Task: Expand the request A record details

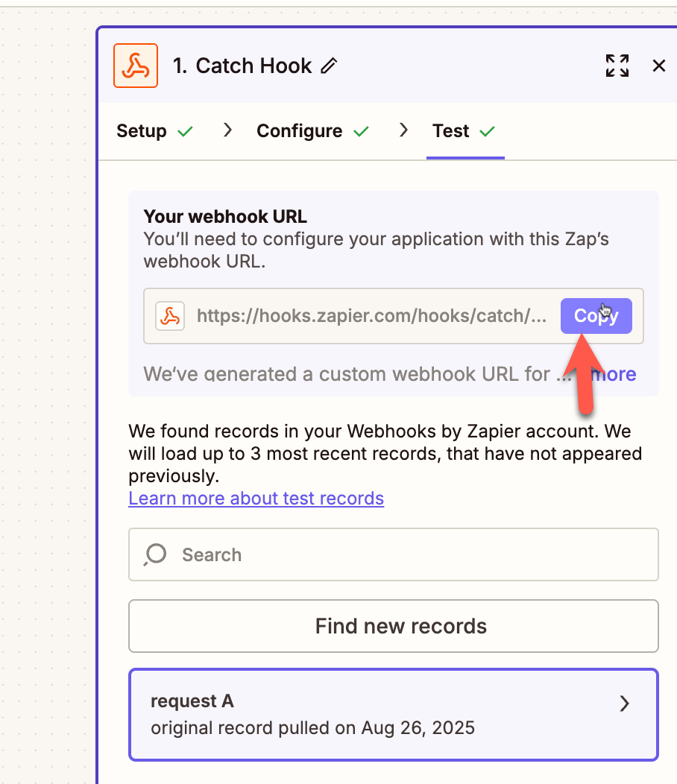Action: click(x=624, y=703)
